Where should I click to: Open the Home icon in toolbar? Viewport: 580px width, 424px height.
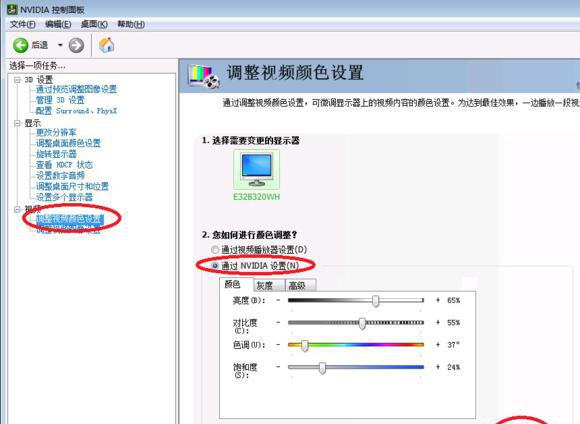107,45
